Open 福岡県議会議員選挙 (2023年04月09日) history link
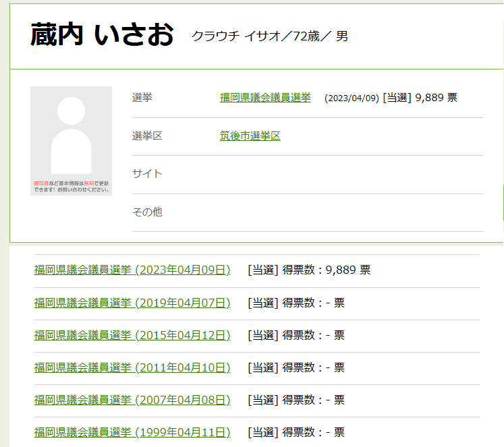The width and height of the screenshot is (504, 447). [132, 270]
